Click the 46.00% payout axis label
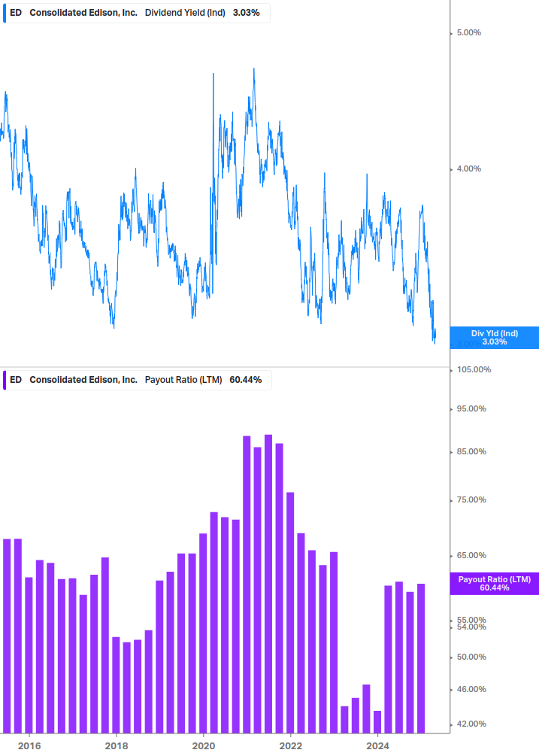Image resolution: width=539 pixels, height=756 pixels. [471, 690]
